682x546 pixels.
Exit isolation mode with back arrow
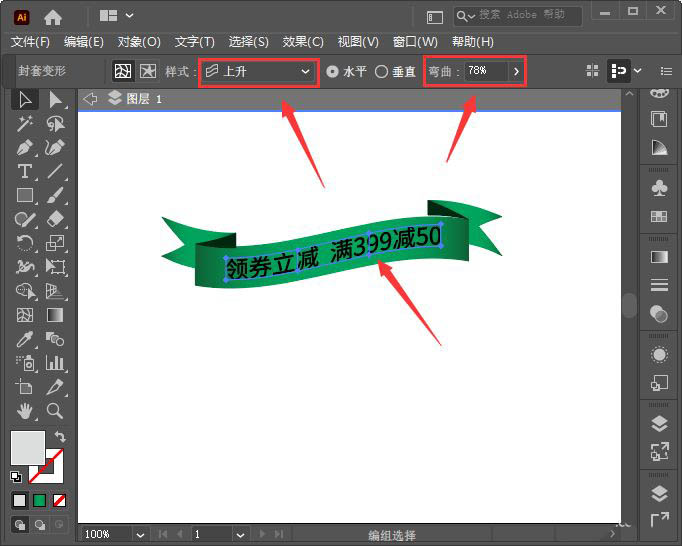coord(90,99)
